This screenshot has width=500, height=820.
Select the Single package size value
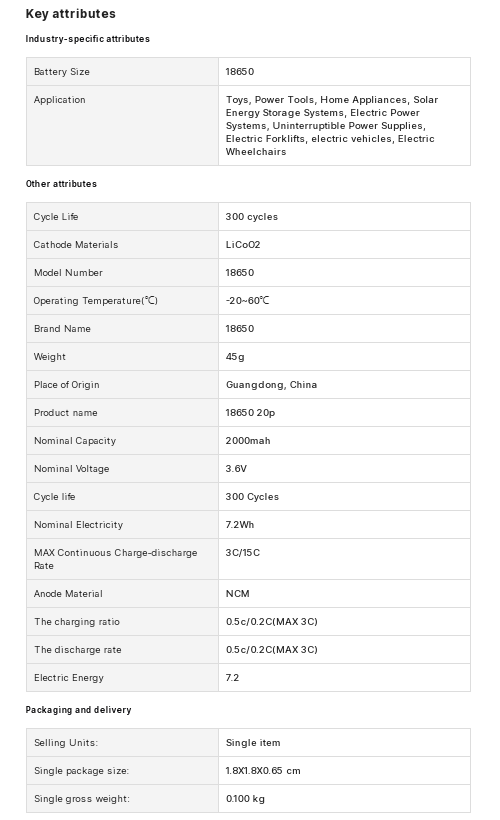point(263,771)
